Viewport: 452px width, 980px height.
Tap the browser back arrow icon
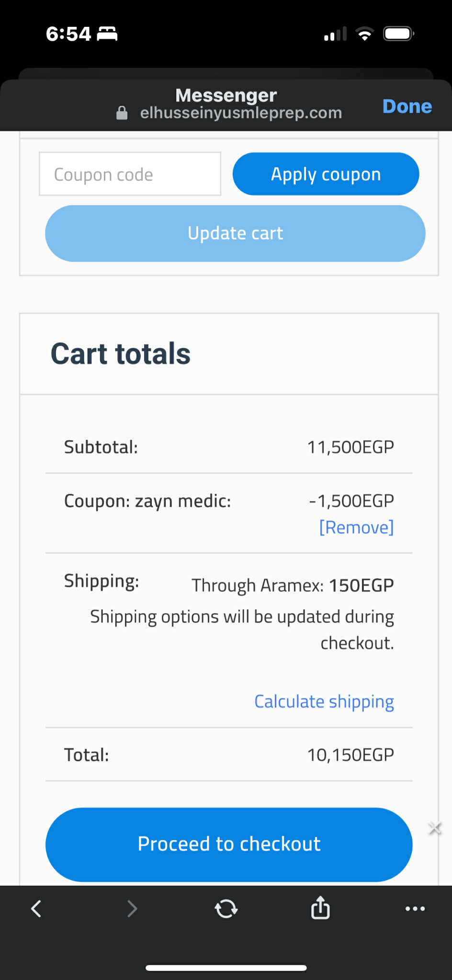pyautogui.click(x=36, y=908)
